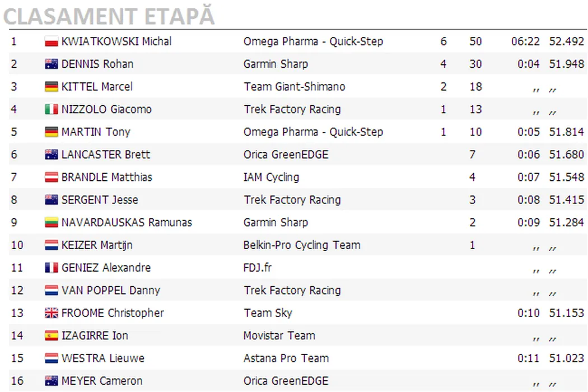Click the French flag beside GENIEZ Alexandre
This screenshot has height=392, width=588.
pyautogui.click(x=52, y=268)
